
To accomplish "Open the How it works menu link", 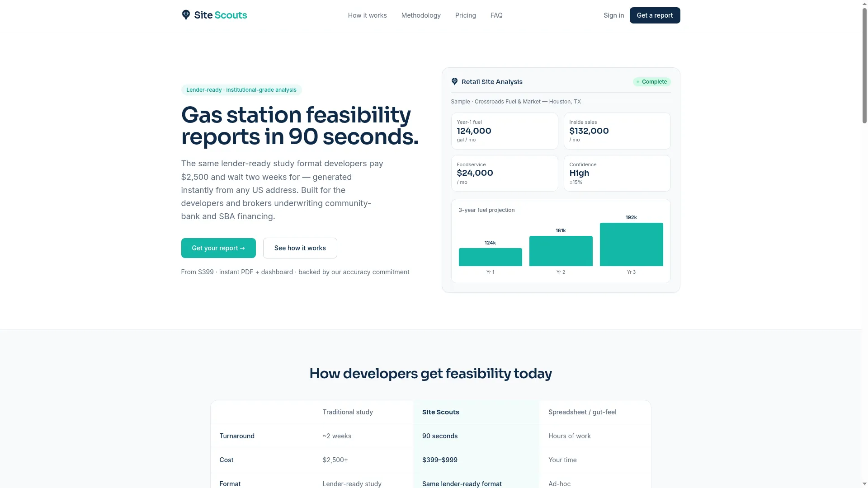I will click(x=367, y=15).
